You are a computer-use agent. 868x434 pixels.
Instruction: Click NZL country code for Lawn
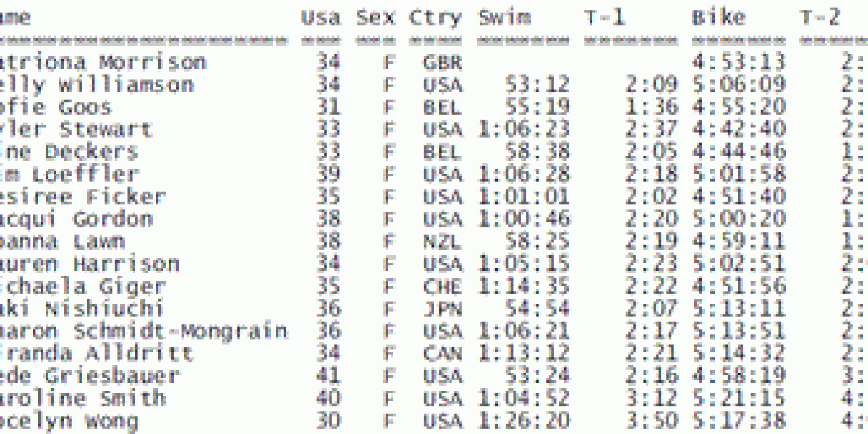tap(441, 242)
